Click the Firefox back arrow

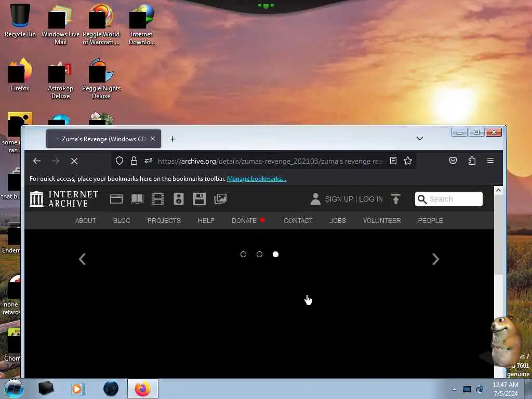coord(37,161)
